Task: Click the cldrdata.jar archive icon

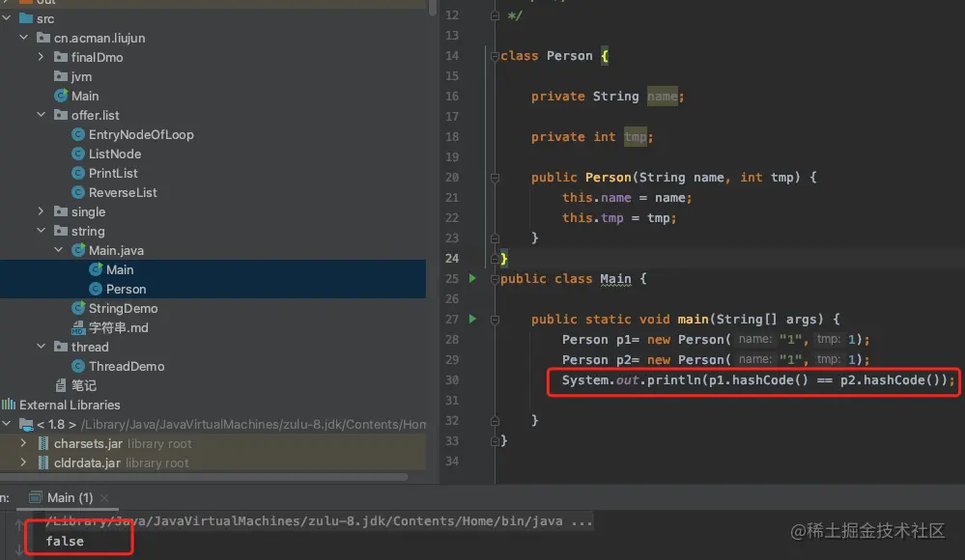Action: (x=43, y=462)
